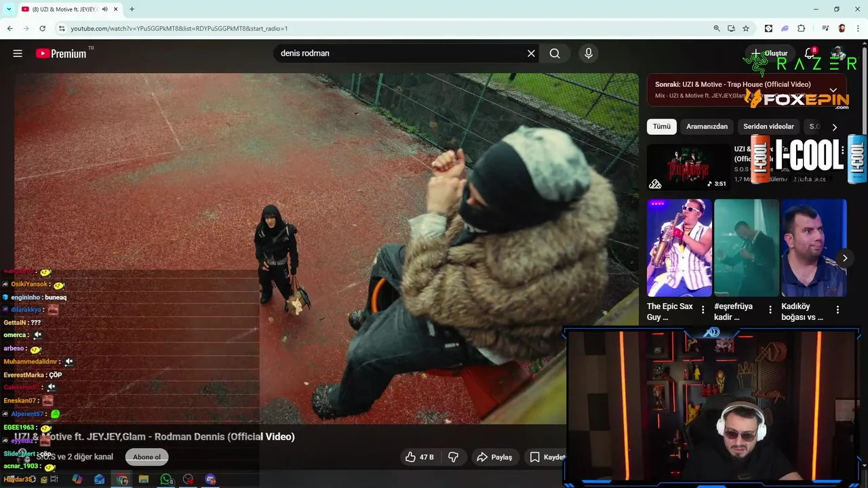Open options for #eşrefrüya kadir short
868x488 pixels.
[770, 310]
